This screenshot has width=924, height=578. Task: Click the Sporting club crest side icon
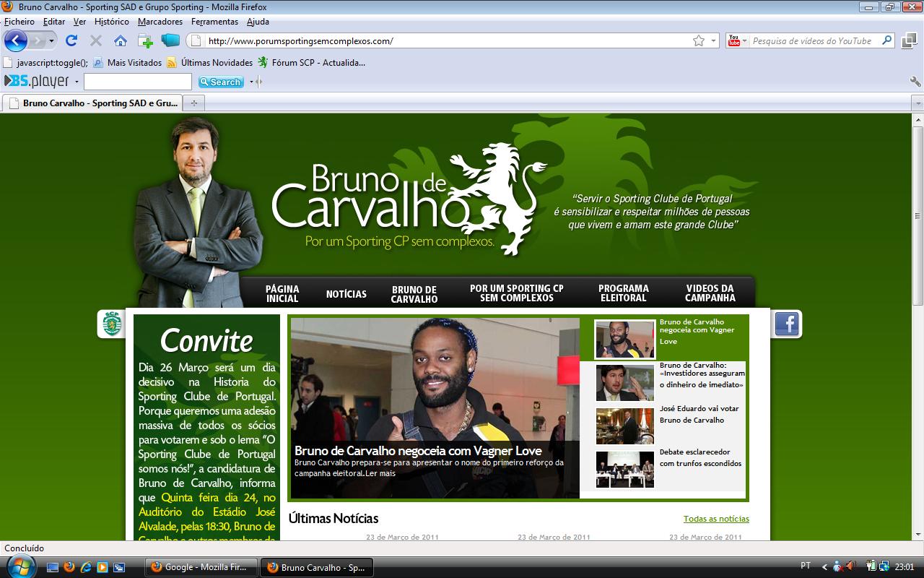(x=110, y=324)
